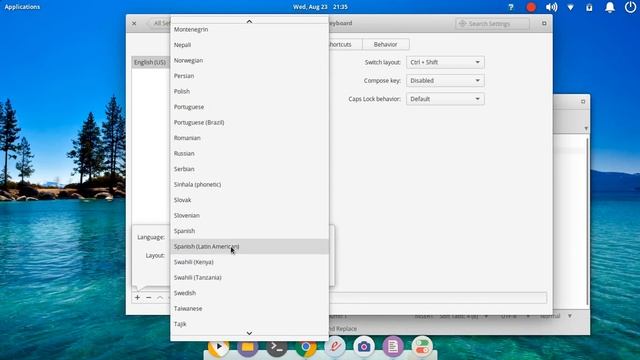Select Polish language entry
Image resolution: width=640 pixels, height=360 pixels.
pyautogui.click(x=249, y=91)
